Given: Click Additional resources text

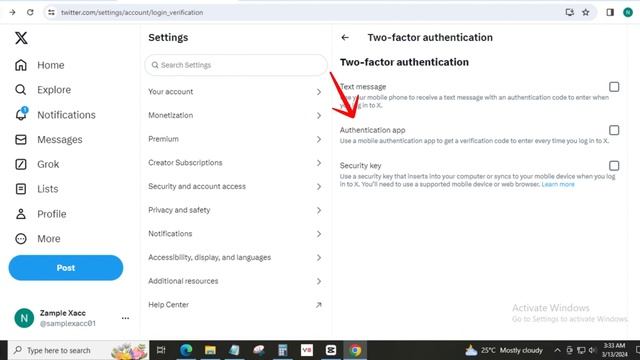Looking at the screenshot, I should 183,281.
